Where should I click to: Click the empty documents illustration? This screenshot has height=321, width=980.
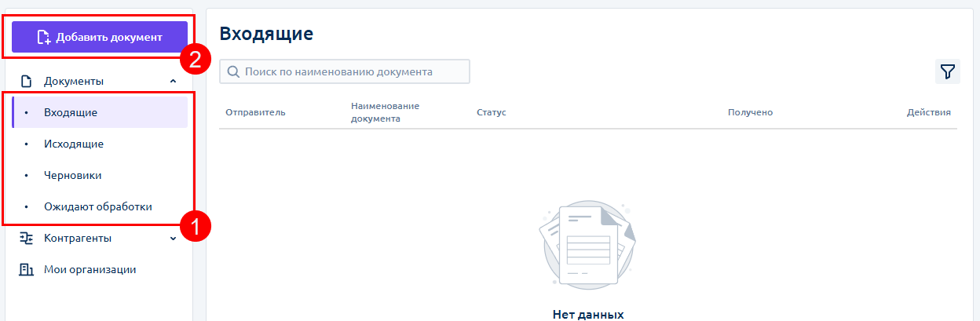tap(588, 244)
